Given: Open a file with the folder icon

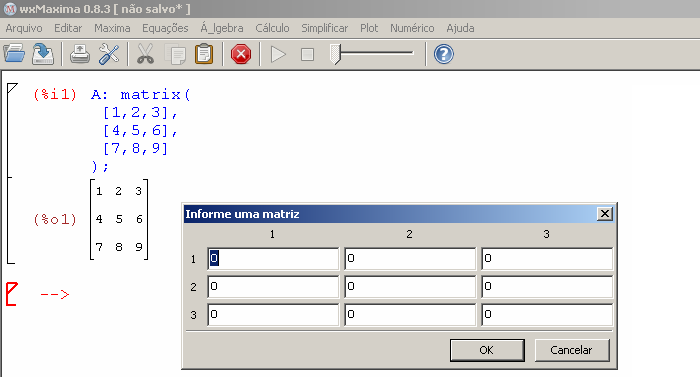Looking at the screenshot, I should pyautogui.click(x=14, y=54).
